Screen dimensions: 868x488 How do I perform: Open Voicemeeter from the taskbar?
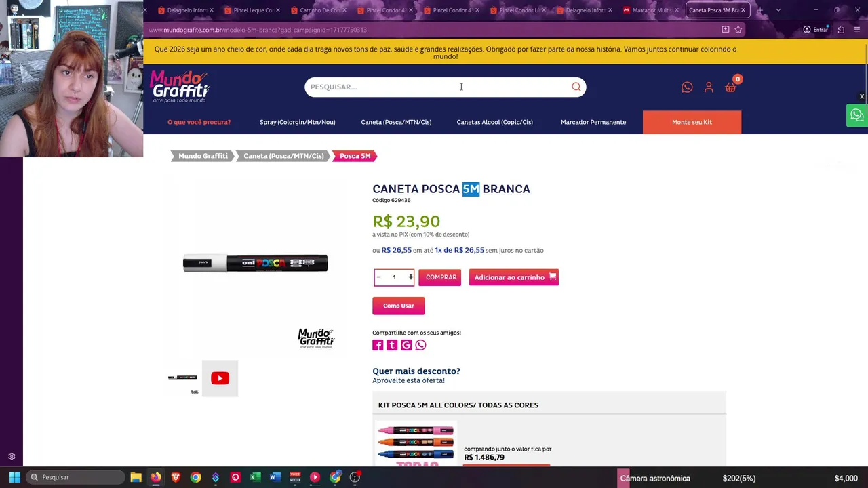(295, 477)
